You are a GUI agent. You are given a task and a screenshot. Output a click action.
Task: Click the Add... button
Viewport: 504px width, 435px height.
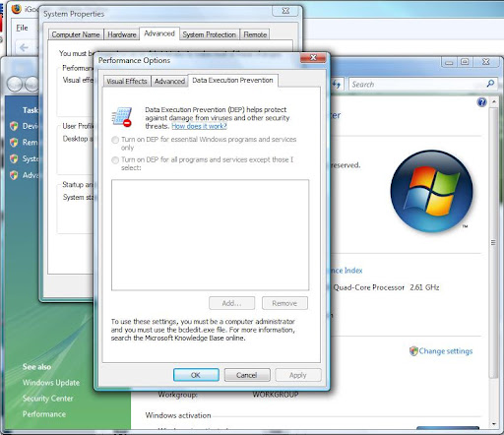[231, 303]
